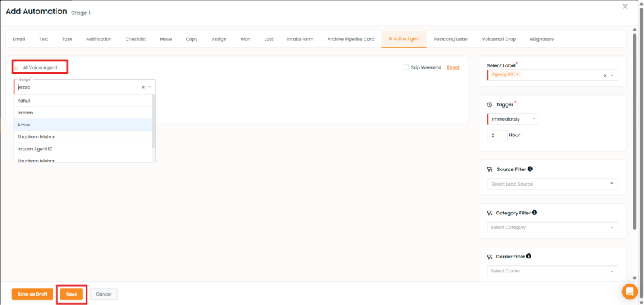Enable the Skip Weekend checkbox
The width and height of the screenshot is (644, 305).
click(x=407, y=67)
